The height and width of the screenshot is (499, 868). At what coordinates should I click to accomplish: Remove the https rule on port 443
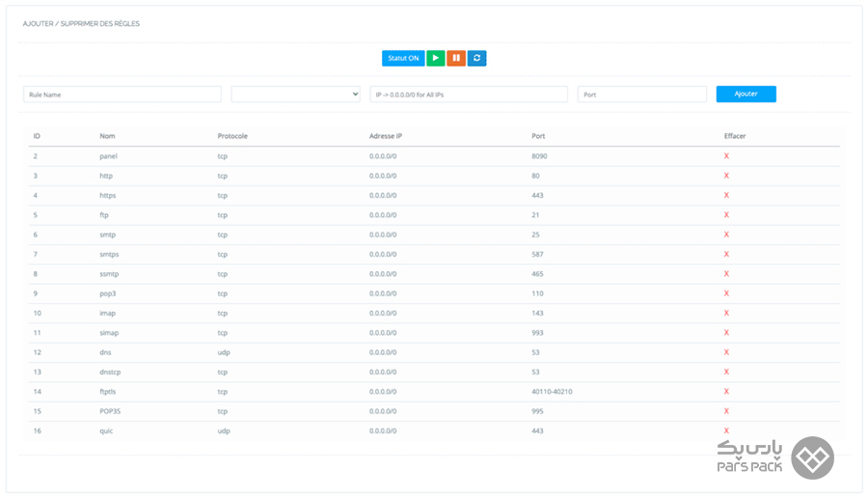(726, 195)
